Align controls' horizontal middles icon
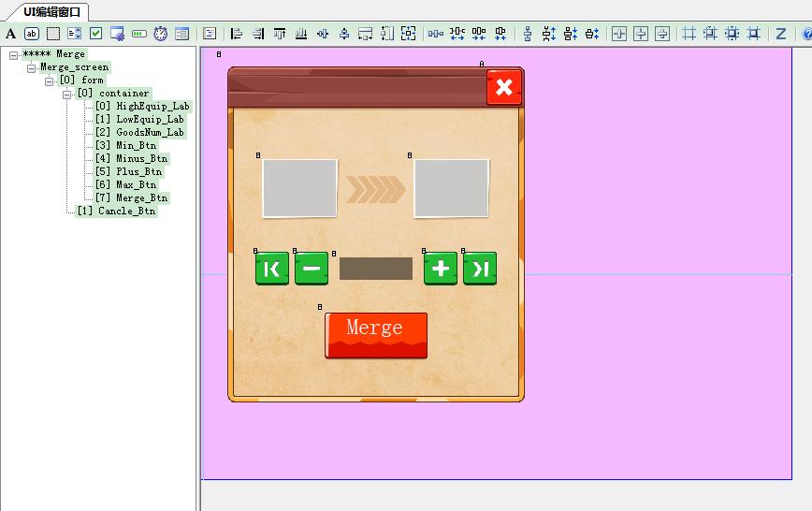This screenshot has width=812, height=511. coord(344,34)
